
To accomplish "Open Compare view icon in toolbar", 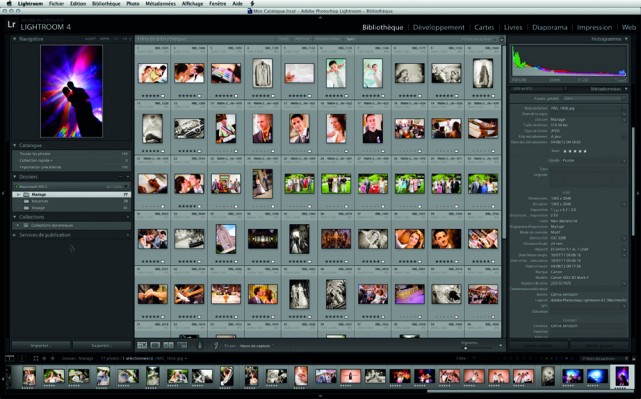I will 168,345.
